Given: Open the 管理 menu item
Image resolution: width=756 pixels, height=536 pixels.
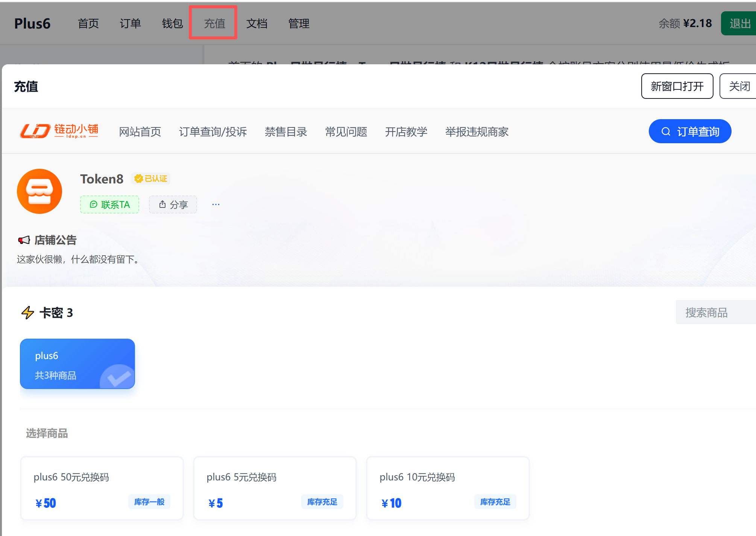Looking at the screenshot, I should 299,23.
